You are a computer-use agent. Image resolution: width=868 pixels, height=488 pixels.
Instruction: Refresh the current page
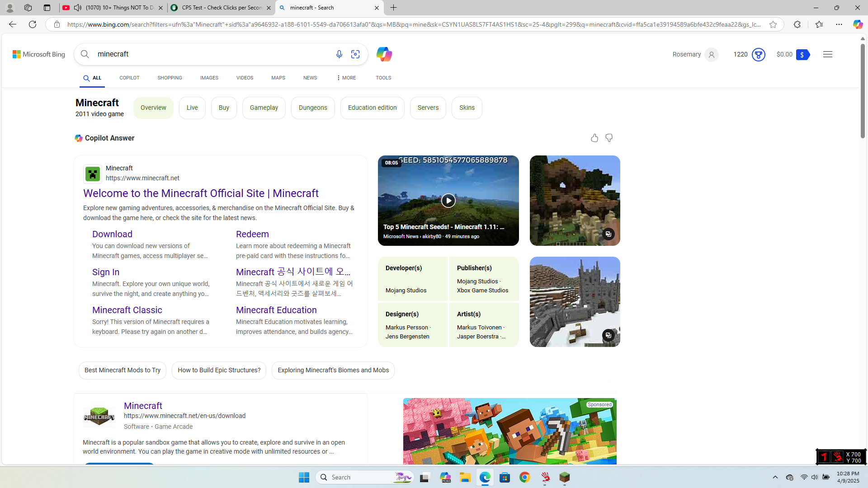[x=33, y=24]
